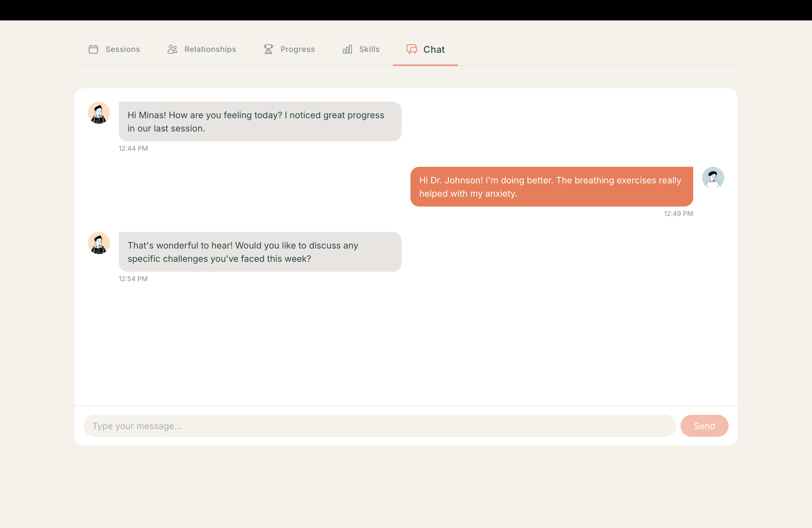Click the "That's wonderful to hear" message bubble

tap(260, 252)
